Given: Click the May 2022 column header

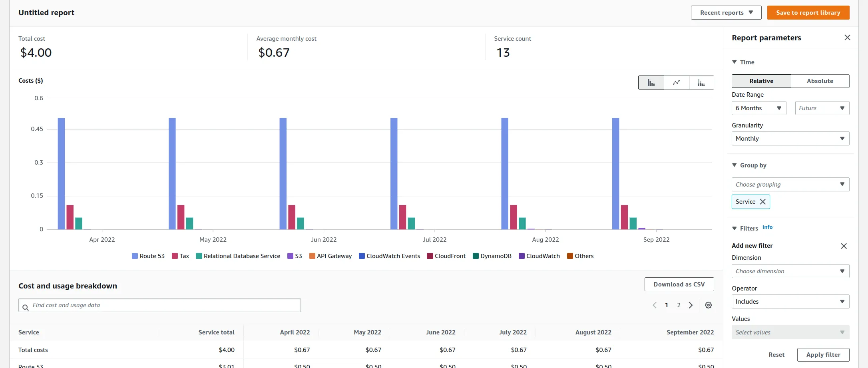Looking at the screenshot, I should tap(367, 332).
